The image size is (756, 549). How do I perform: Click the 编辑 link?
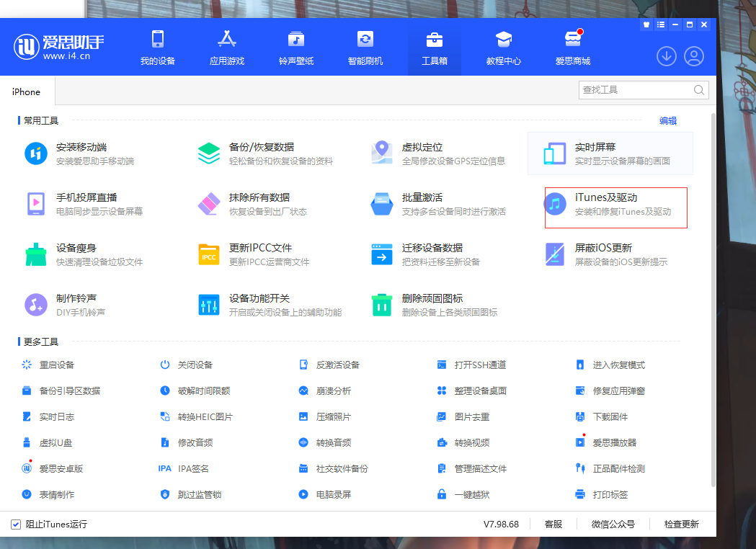point(668,120)
